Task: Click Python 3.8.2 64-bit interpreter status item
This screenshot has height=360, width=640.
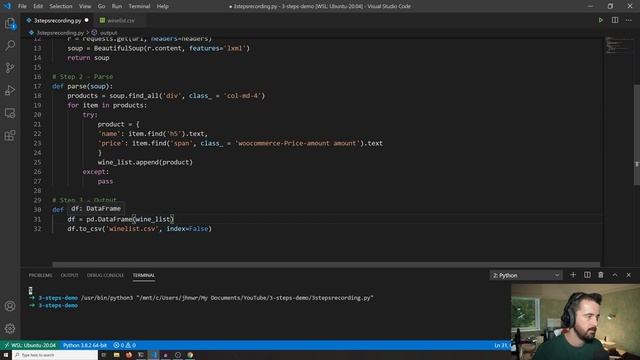Action: (x=85, y=345)
